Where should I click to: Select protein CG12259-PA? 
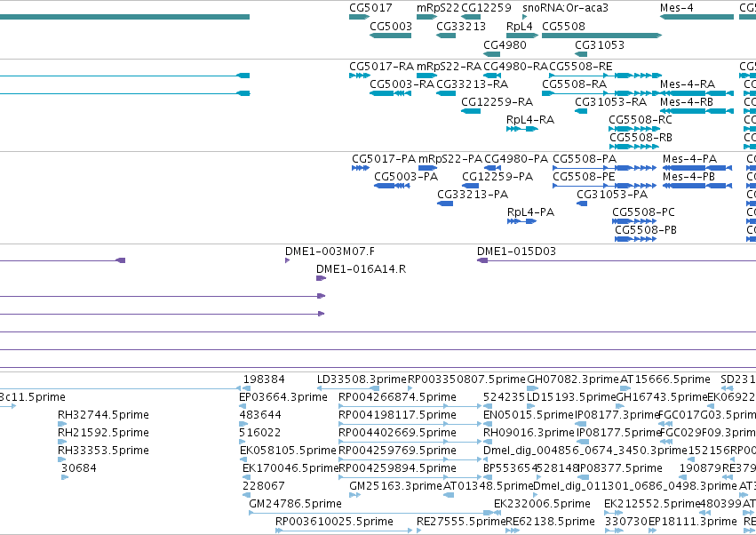pos(497,177)
